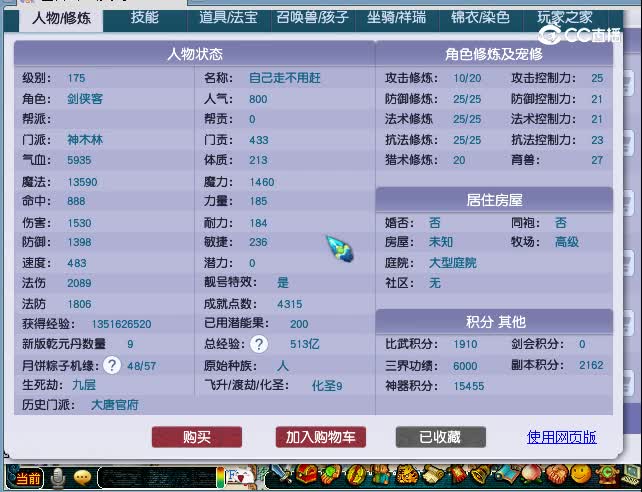Switch to the 技能 tab
The height and width of the screenshot is (492, 642).
click(x=145, y=18)
